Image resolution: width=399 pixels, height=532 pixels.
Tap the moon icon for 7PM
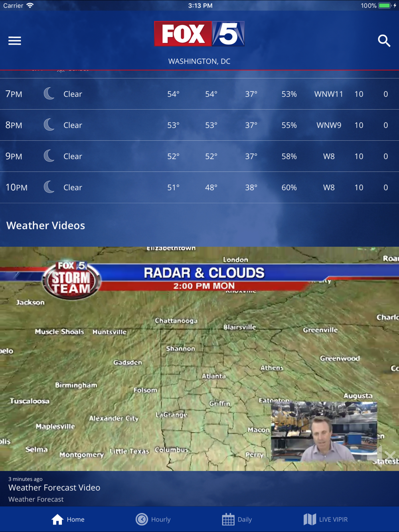point(49,94)
